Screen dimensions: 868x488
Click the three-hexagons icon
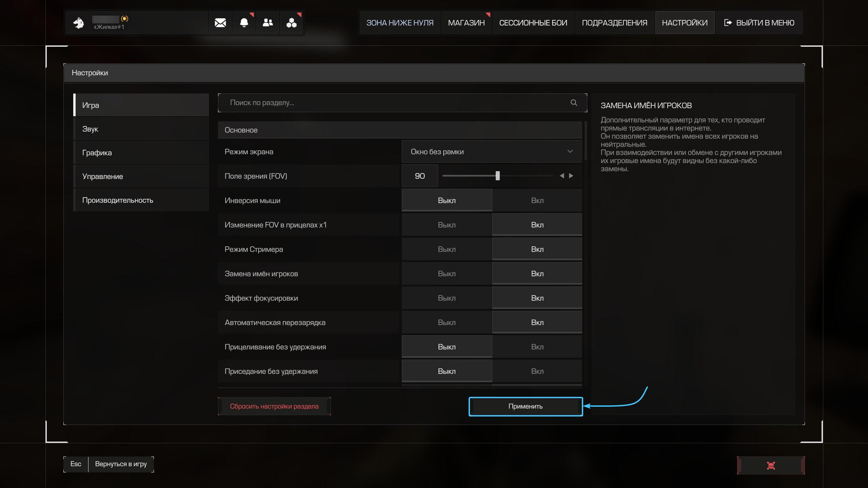coord(291,23)
